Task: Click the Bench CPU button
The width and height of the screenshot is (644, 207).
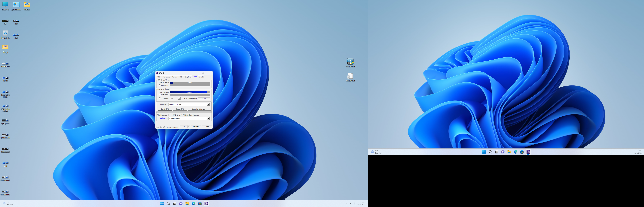Action: pyautogui.click(x=165, y=109)
